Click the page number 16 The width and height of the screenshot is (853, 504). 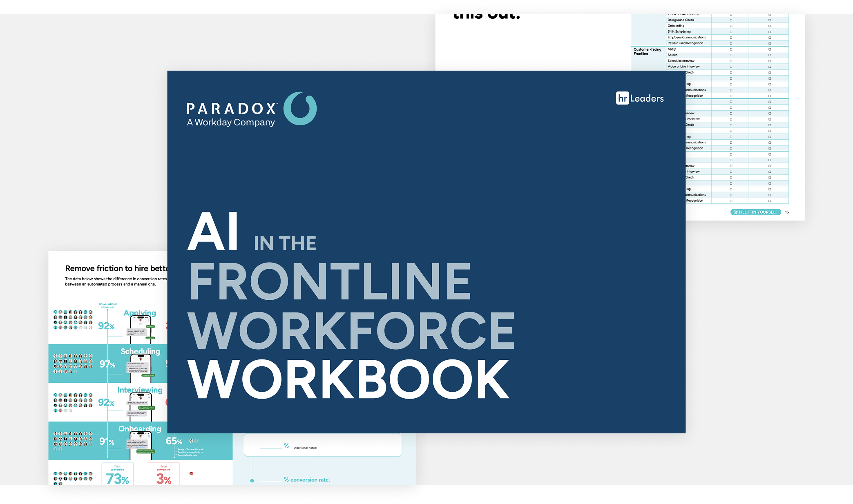787,212
